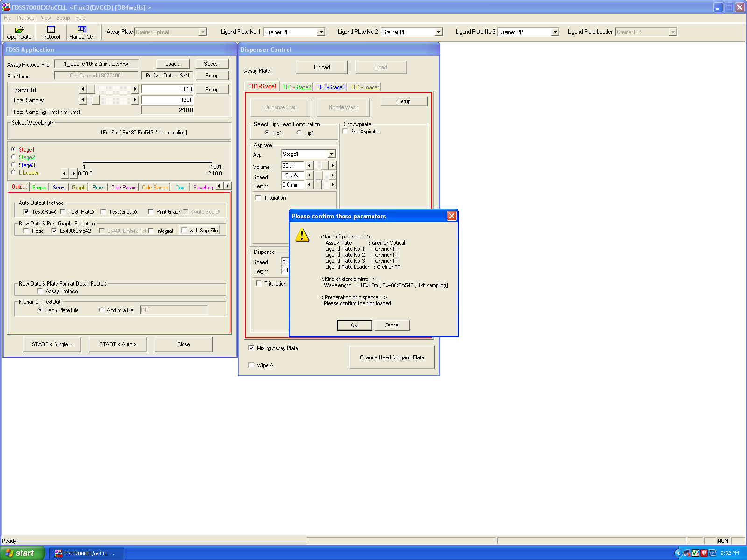Click OK in the confirmation dialog
This screenshot has width=747, height=560.
click(x=354, y=325)
